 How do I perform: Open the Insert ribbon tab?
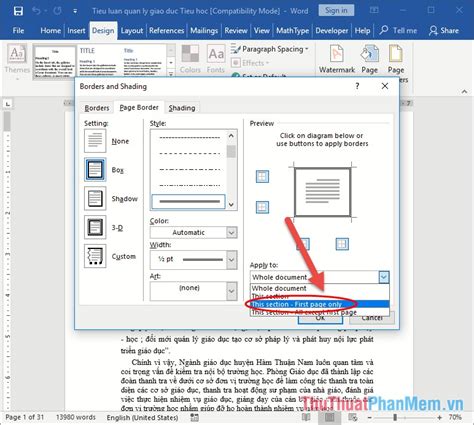point(76,31)
